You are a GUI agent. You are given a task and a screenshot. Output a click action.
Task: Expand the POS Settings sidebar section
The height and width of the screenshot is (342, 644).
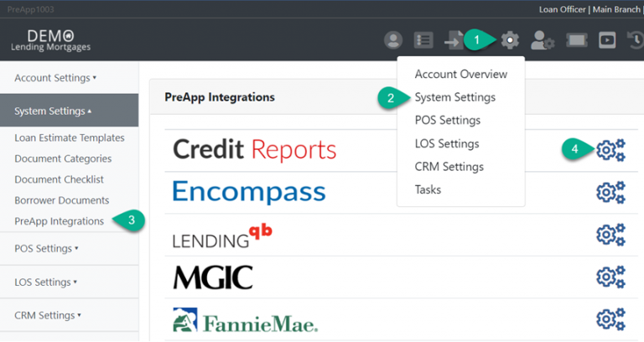point(47,248)
